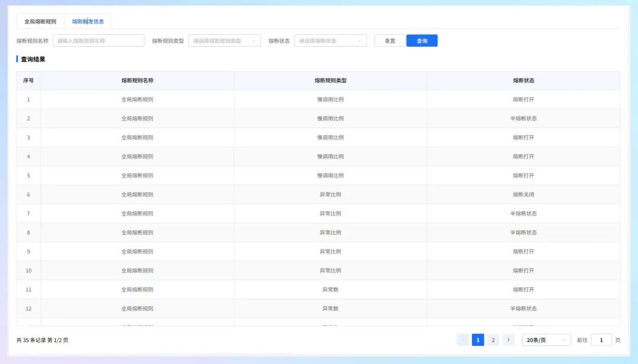638x364 pixels.
Task: Click 慢调用比例 type in row 2
Action: click(330, 119)
